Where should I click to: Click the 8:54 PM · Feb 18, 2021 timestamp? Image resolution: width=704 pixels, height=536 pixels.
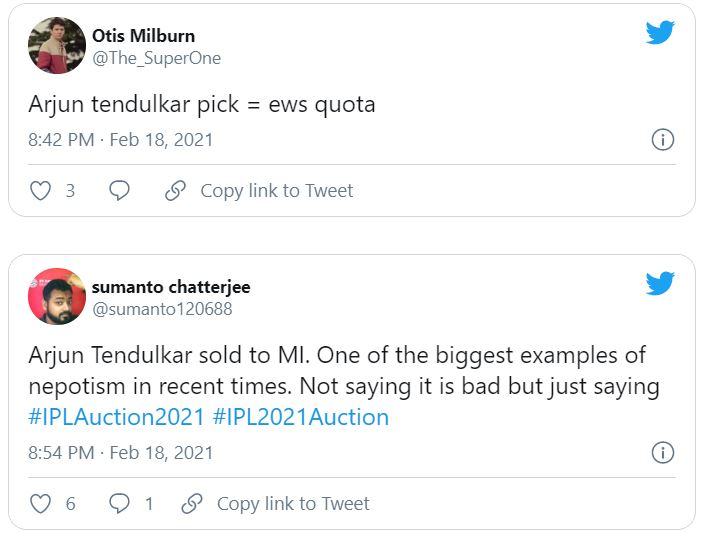pos(121,453)
